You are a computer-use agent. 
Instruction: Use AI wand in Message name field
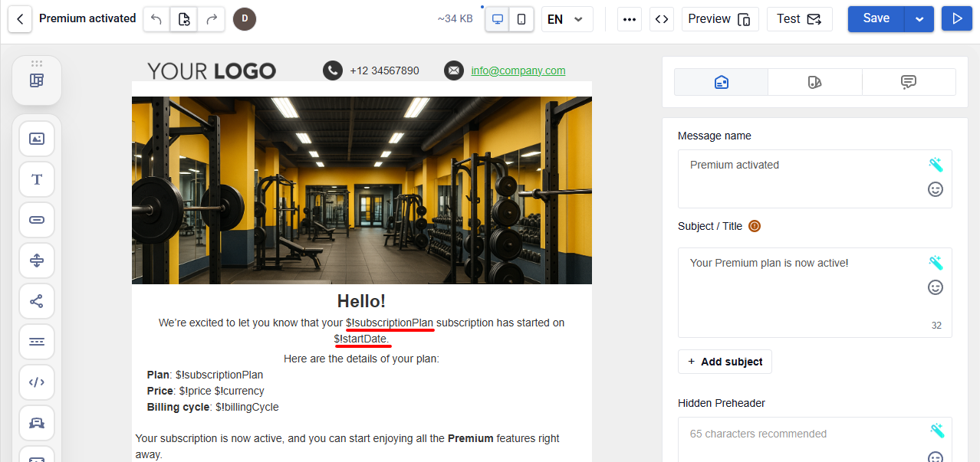[936, 165]
